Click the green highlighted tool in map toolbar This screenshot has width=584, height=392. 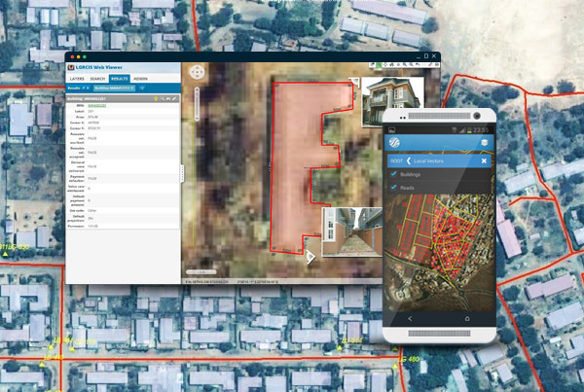coord(379,65)
